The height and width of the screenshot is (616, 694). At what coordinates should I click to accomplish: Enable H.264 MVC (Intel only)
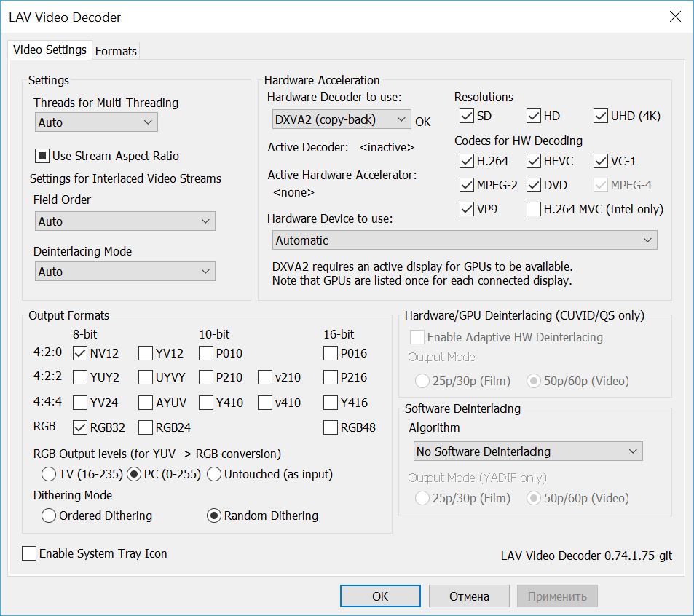pyautogui.click(x=534, y=209)
